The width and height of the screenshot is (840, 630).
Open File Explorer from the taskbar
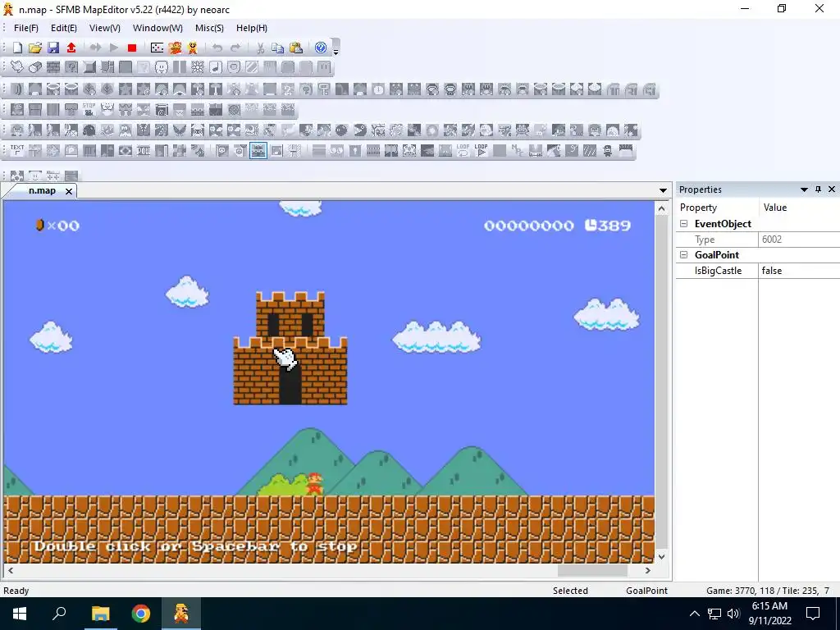click(100, 614)
